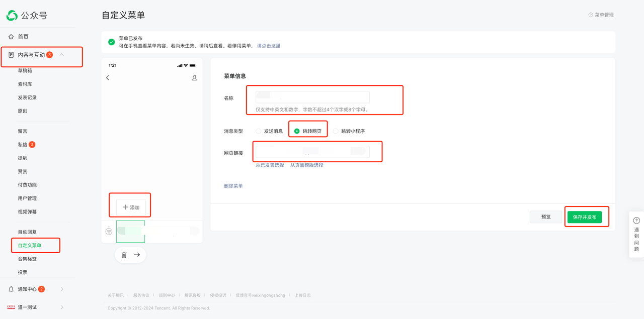Select the 发送消息 radio option
The height and width of the screenshot is (319, 644).
(259, 131)
